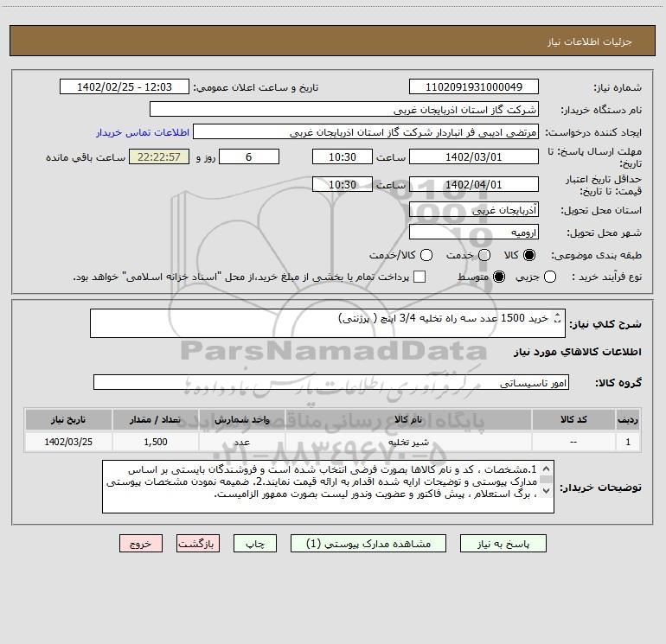This screenshot has width=666, height=644.
Task: Click the شهر محل تحویل ارومیه field
Action: [x=474, y=232]
